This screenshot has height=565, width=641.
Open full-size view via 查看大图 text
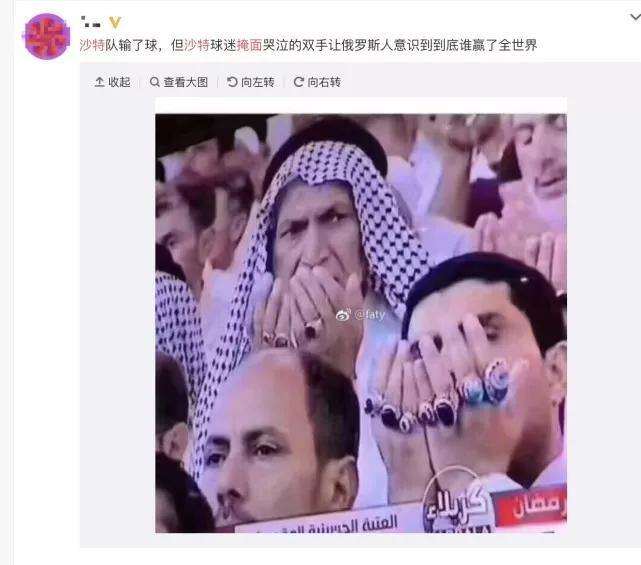click(x=186, y=82)
